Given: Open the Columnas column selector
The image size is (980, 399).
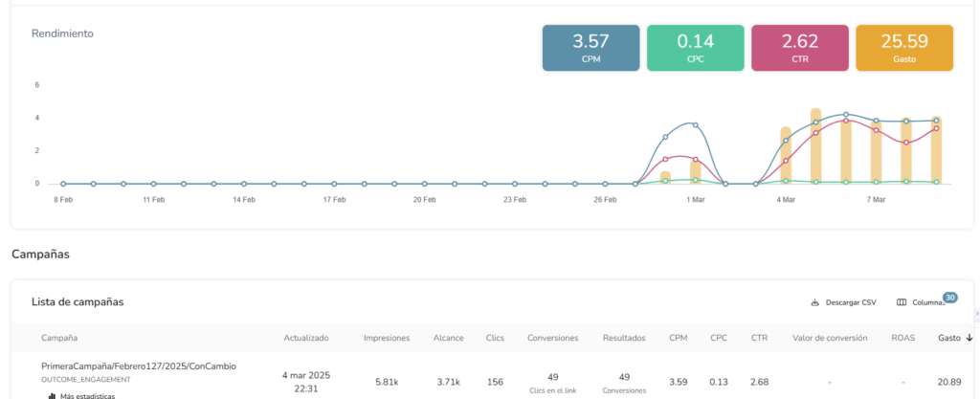Looking at the screenshot, I should point(921,302).
